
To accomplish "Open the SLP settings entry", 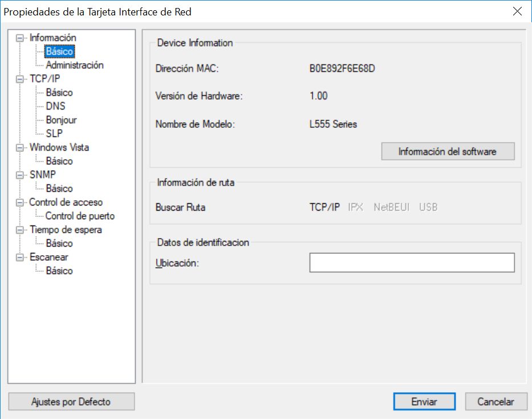I will coord(55,134).
